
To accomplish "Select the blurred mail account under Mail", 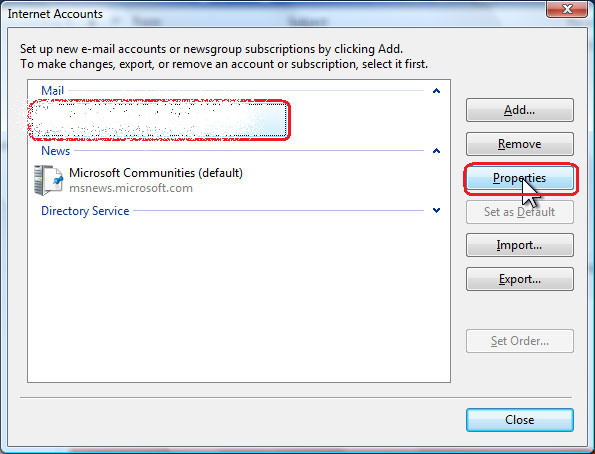I will 159,120.
